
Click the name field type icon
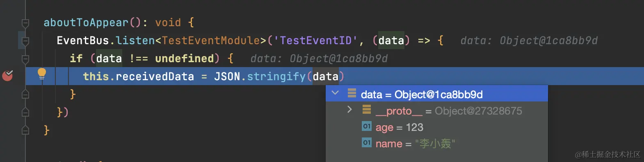coord(367,143)
